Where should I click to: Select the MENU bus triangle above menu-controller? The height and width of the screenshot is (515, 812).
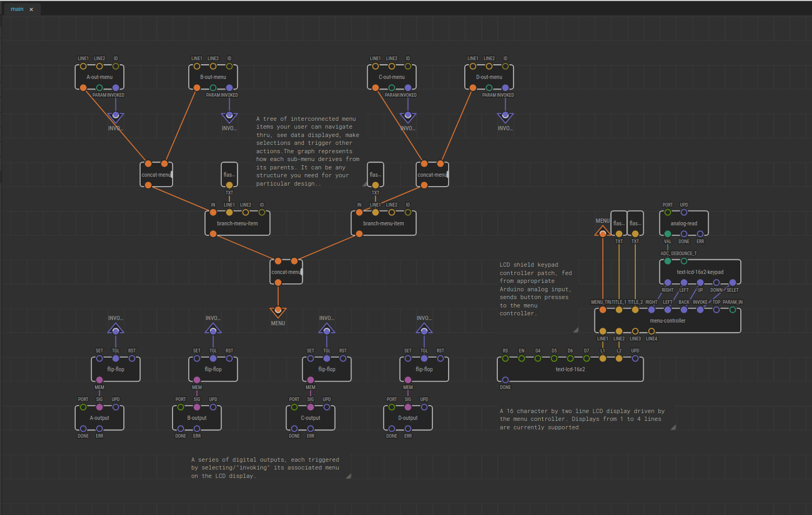click(603, 231)
